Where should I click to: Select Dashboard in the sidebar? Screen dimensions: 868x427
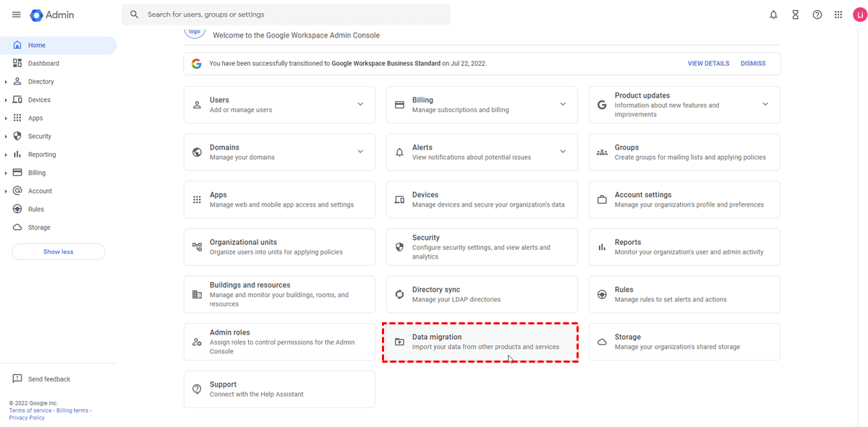point(43,64)
